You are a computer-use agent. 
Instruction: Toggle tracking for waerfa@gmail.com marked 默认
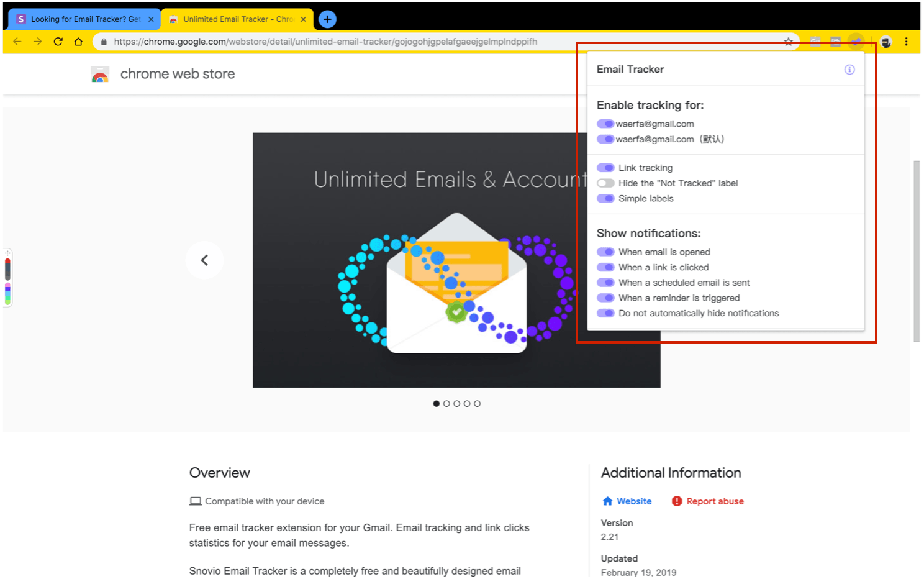point(605,139)
